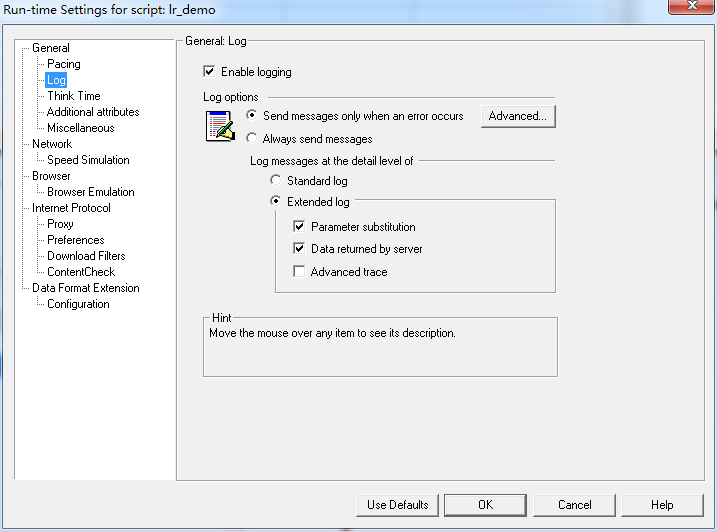Select the Standard log radio button

coord(276,181)
